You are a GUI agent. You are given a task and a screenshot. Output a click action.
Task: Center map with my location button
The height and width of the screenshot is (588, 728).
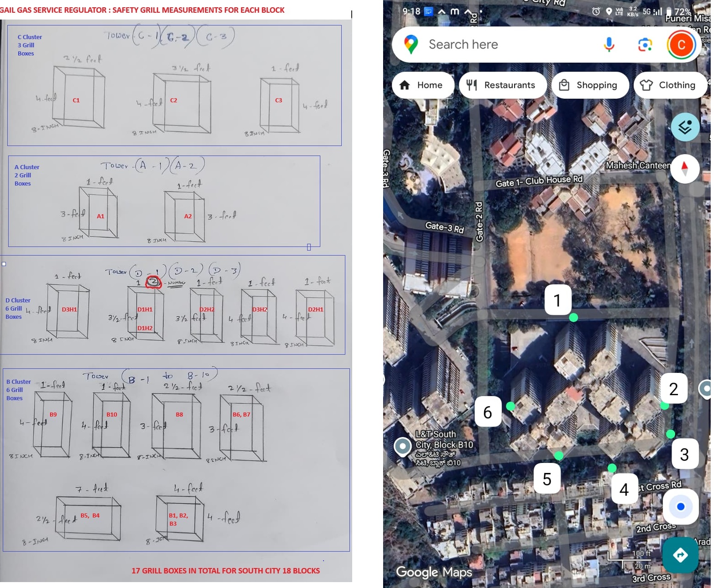680,507
